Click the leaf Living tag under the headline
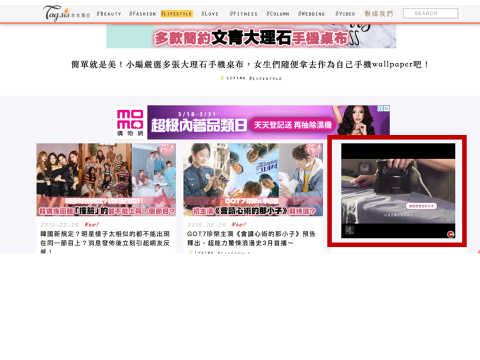This screenshot has height=360, width=480. click(x=233, y=78)
